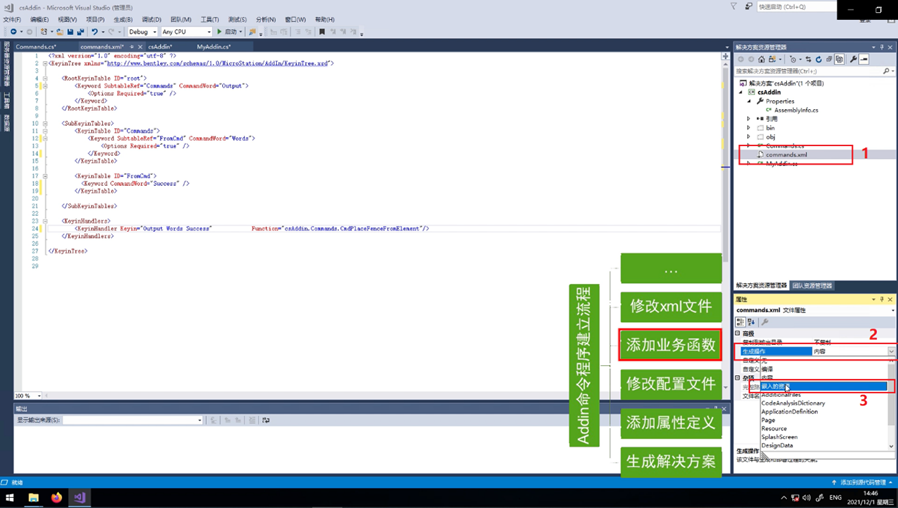Click the Navigate Backward arrow icon
The height and width of the screenshot is (508, 898).
pos(13,31)
